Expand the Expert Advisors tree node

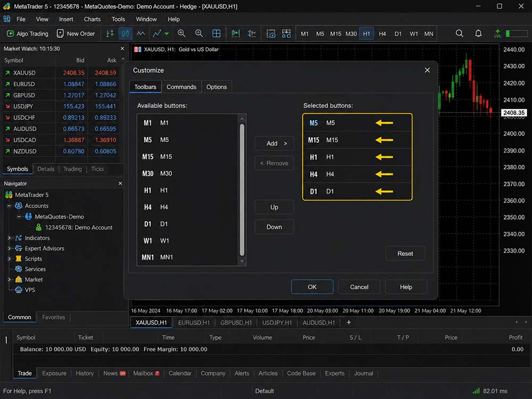click(x=9, y=248)
